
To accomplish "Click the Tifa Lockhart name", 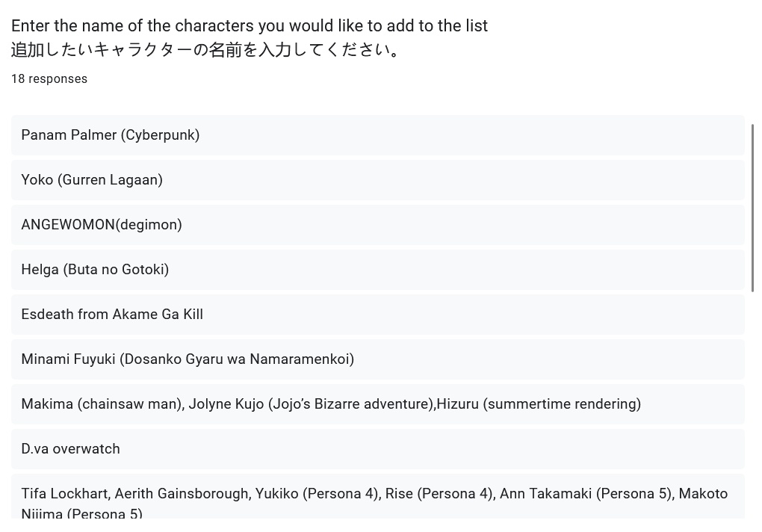I will (x=64, y=494).
